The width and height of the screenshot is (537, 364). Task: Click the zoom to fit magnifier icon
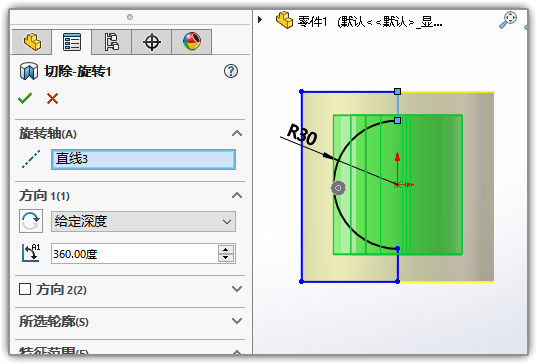pos(508,20)
